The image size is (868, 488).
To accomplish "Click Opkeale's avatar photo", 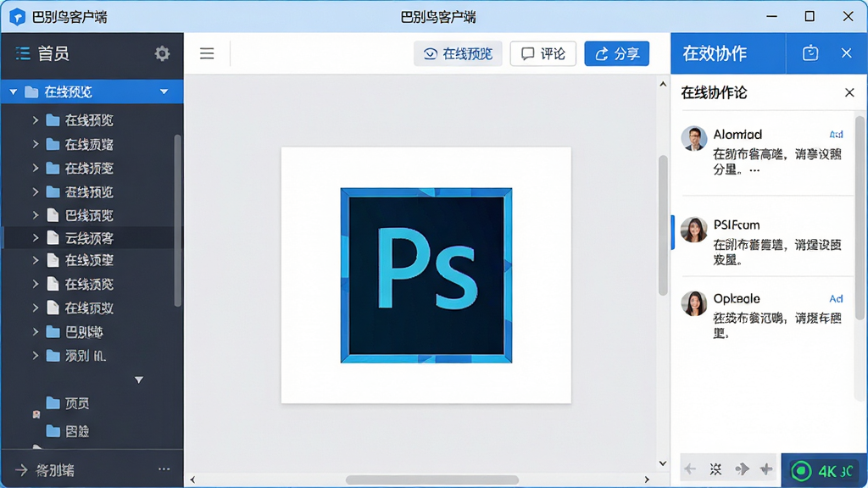I will (x=693, y=303).
